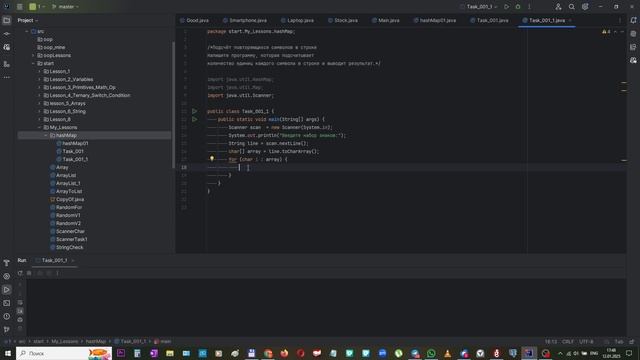Switch to the Smartphone.java tab
Image resolution: width=640 pixels, height=360 pixels.
click(x=245, y=20)
